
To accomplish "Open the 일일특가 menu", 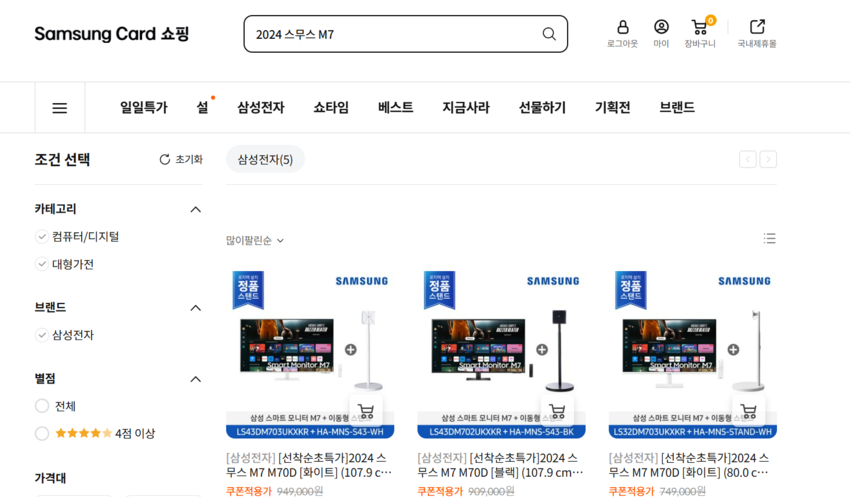I will [x=144, y=107].
